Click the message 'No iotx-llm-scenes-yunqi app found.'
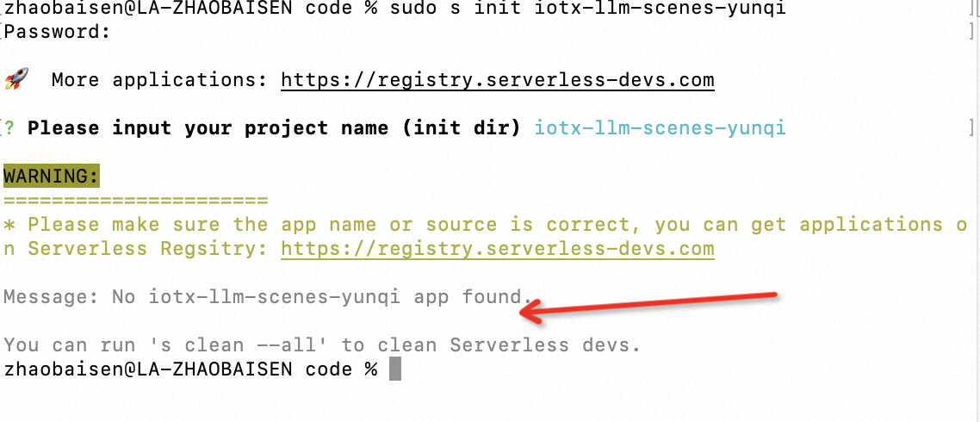Viewport: 980px width, 422px height. 323,296
